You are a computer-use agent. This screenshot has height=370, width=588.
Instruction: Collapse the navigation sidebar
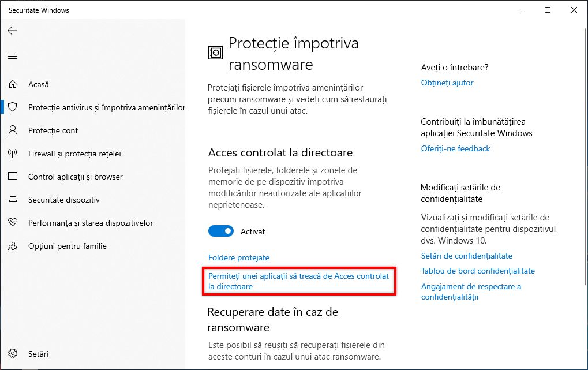(12, 56)
